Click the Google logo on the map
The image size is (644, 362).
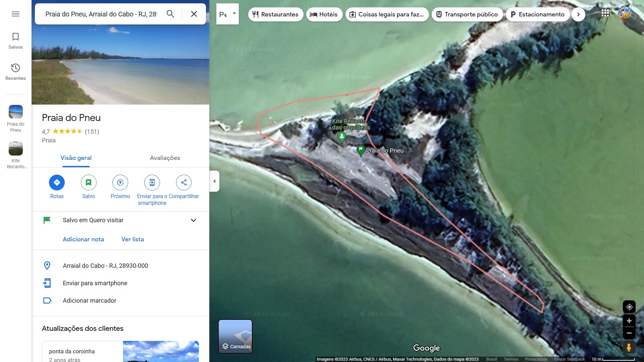(x=426, y=348)
